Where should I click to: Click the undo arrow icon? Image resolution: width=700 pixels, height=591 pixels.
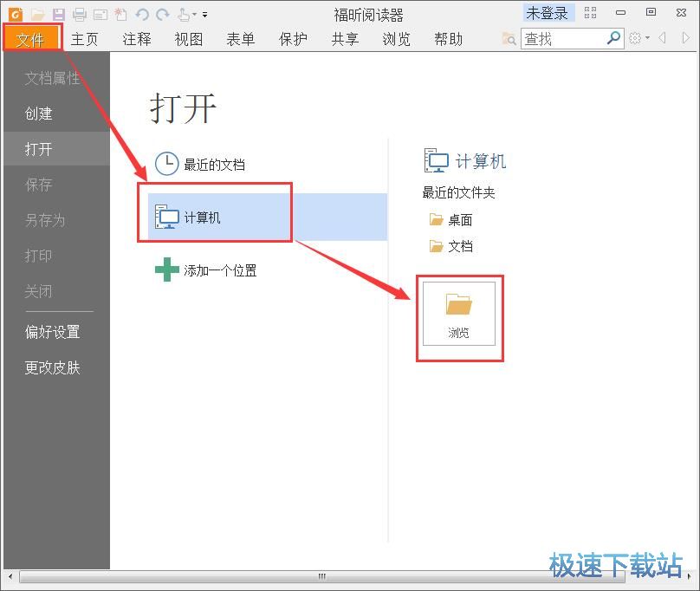[x=142, y=14]
